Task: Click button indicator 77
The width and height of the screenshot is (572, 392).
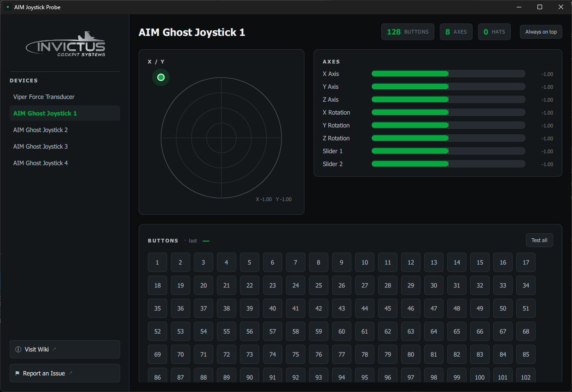Action: tap(342, 354)
